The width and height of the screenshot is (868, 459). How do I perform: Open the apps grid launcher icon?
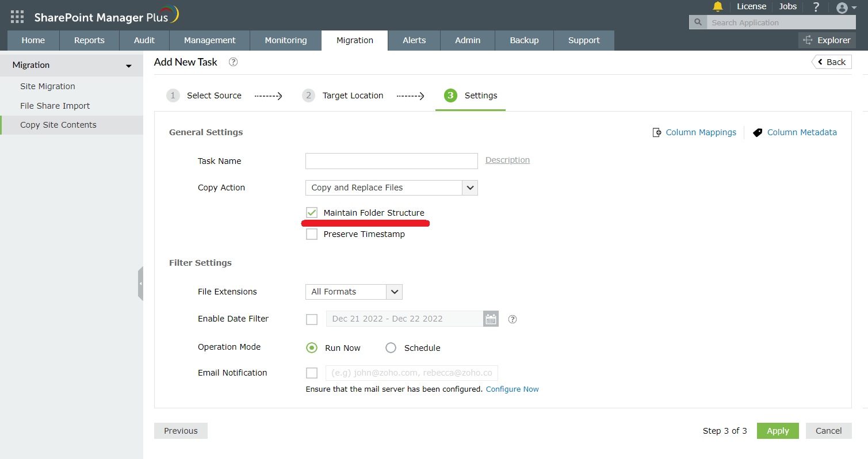click(x=17, y=17)
